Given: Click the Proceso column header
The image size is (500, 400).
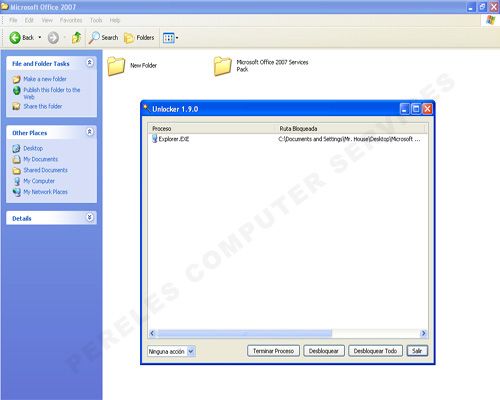Looking at the screenshot, I should click(x=212, y=129).
